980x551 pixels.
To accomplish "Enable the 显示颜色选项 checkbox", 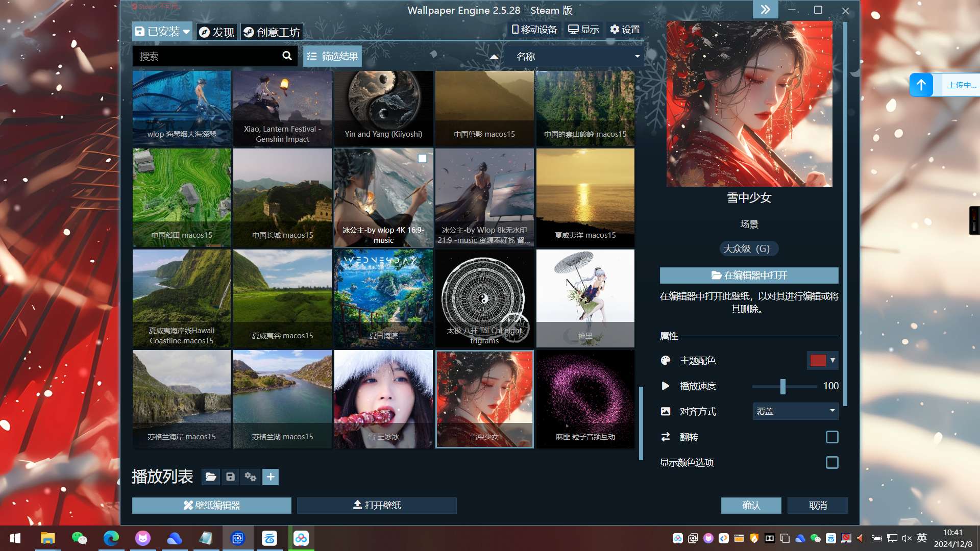I will coord(832,462).
